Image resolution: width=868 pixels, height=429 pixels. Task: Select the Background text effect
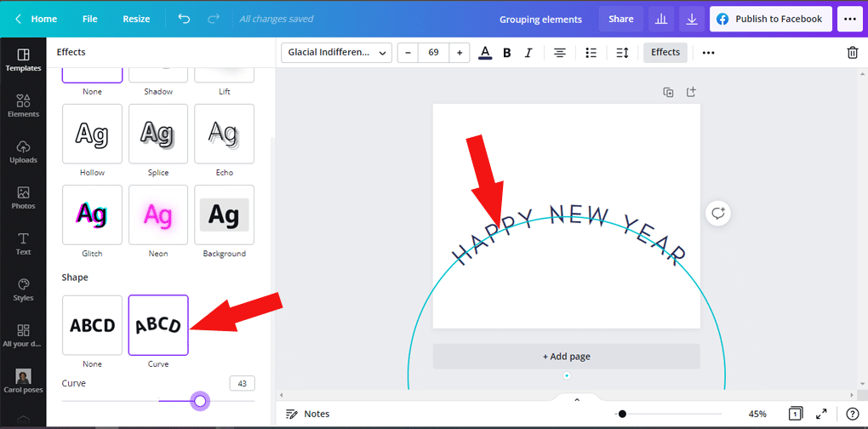tap(224, 214)
